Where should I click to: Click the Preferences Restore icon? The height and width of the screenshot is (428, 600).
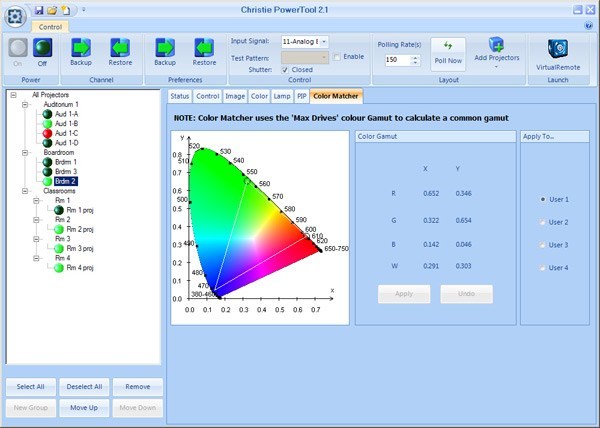pos(204,47)
